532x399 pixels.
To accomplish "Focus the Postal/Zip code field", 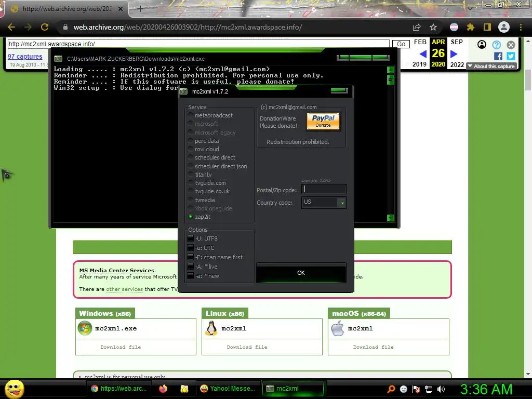I will 324,189.
